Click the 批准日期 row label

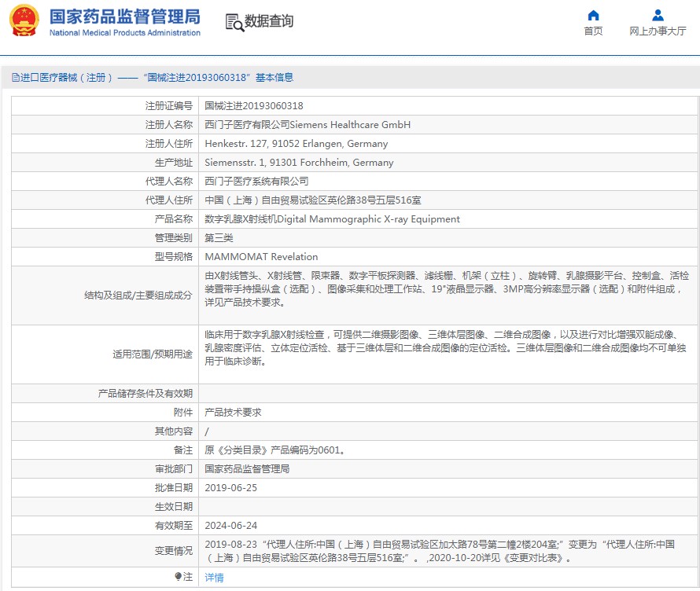(x=174, y=487)
